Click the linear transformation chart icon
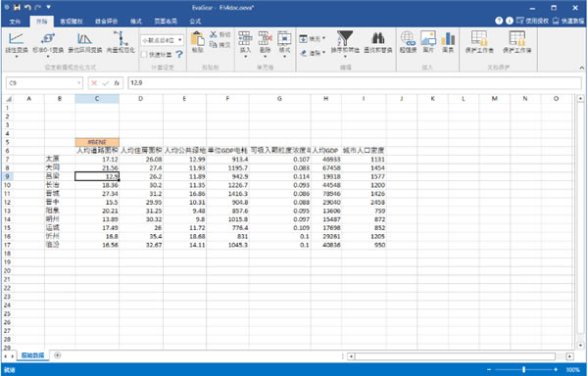The width and height of the screenshot is (588, 376). pyautogui.click(x=16, y=38)
